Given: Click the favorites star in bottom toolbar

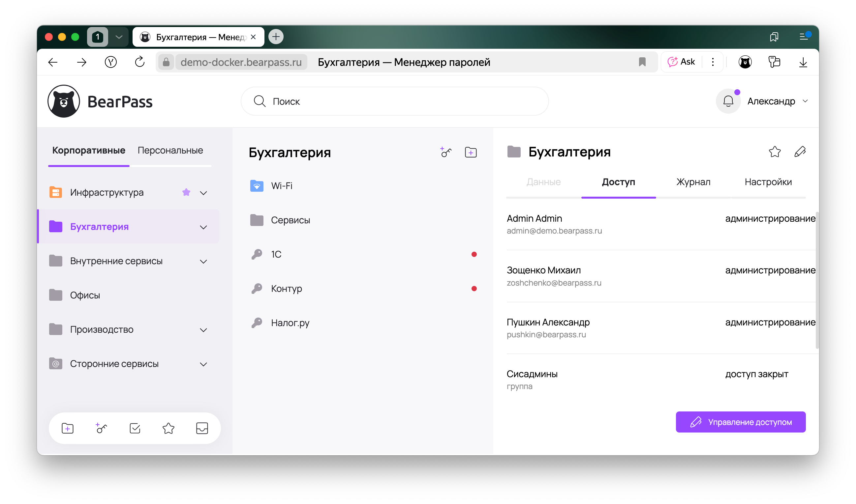Looking at the screenshot, I should tap(168, 429).
